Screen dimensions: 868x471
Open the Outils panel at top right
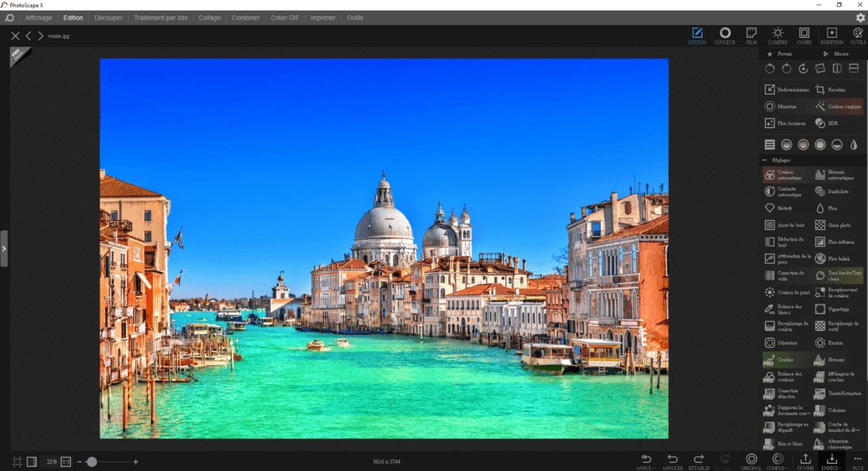pyautogui.click(x=858, y=35)
